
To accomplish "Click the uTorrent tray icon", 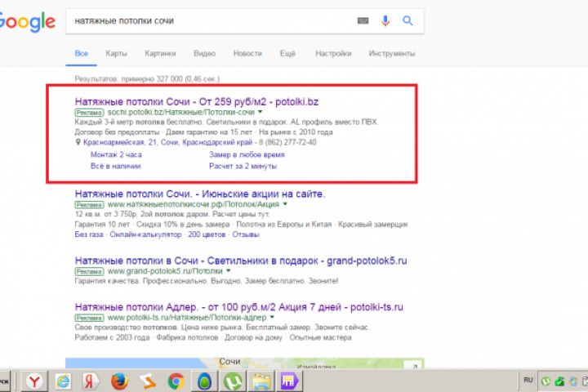I will click(546, 381).
